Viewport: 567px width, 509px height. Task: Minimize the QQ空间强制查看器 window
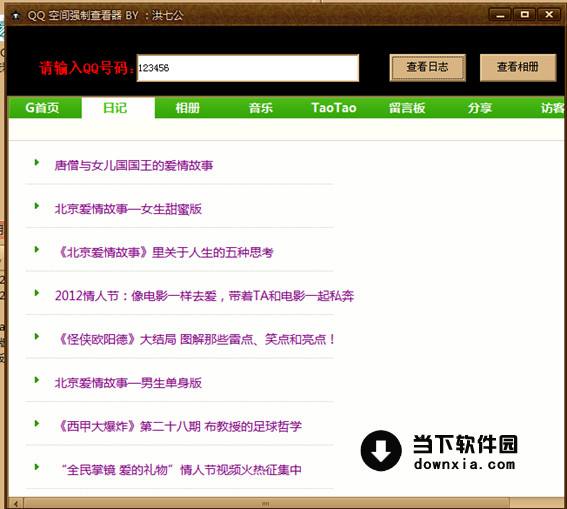[500, 14]
